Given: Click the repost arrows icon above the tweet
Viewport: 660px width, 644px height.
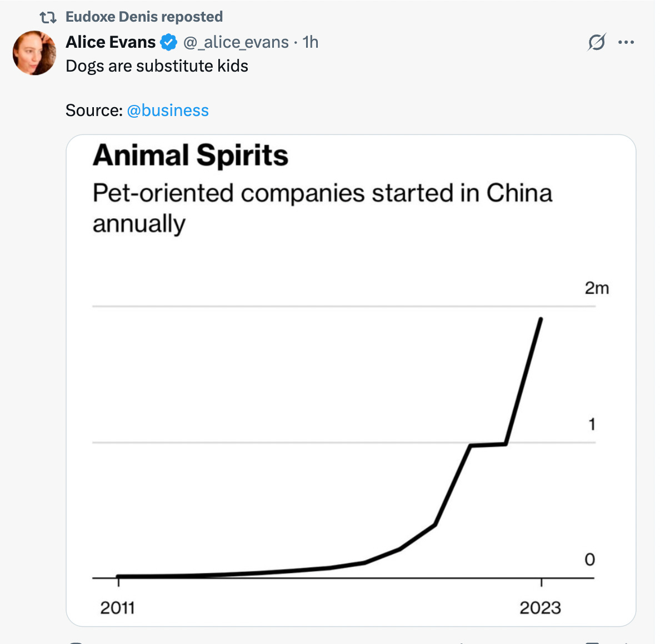Looking at the screenshot, I should pos(48,18).
